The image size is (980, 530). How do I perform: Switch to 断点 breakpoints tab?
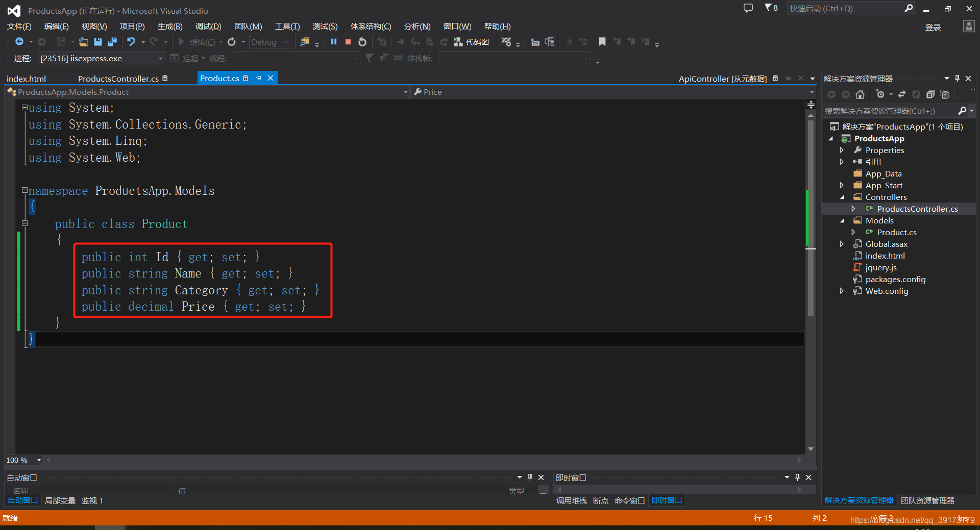(x=601, y=500)
